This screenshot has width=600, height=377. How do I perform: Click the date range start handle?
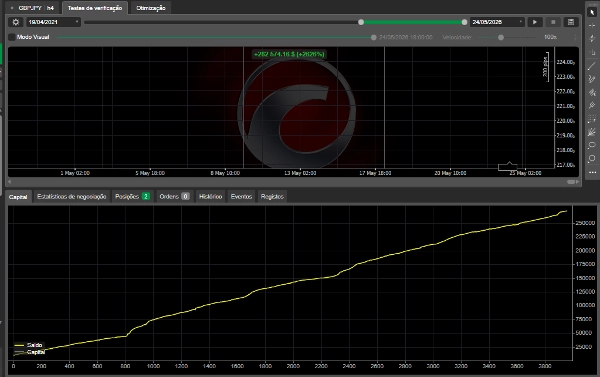[361, 22]
